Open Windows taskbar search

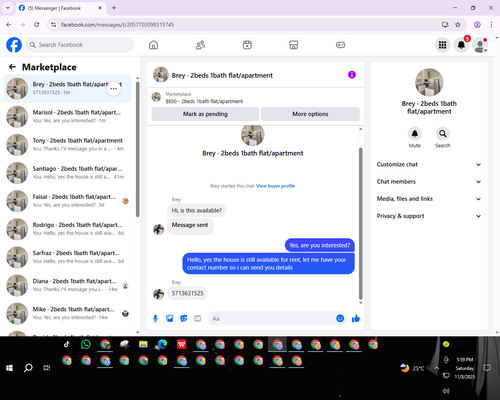[28, 368]
